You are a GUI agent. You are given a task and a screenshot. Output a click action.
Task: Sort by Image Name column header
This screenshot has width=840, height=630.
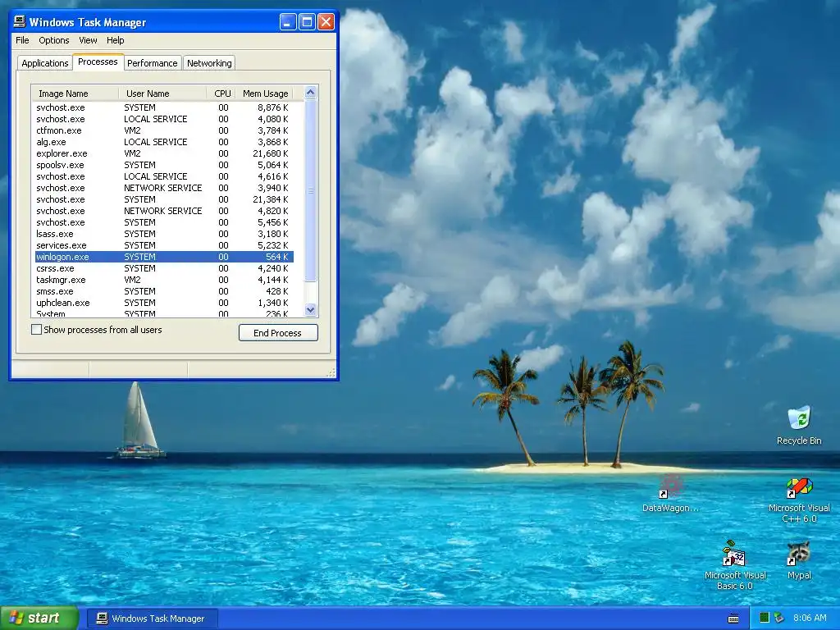tap(75, 94)
